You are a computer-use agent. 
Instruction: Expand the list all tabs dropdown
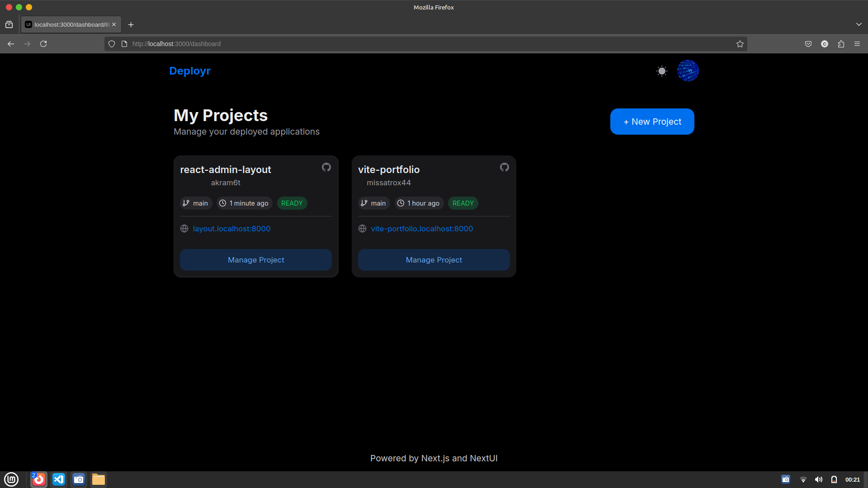coord(859,24)
